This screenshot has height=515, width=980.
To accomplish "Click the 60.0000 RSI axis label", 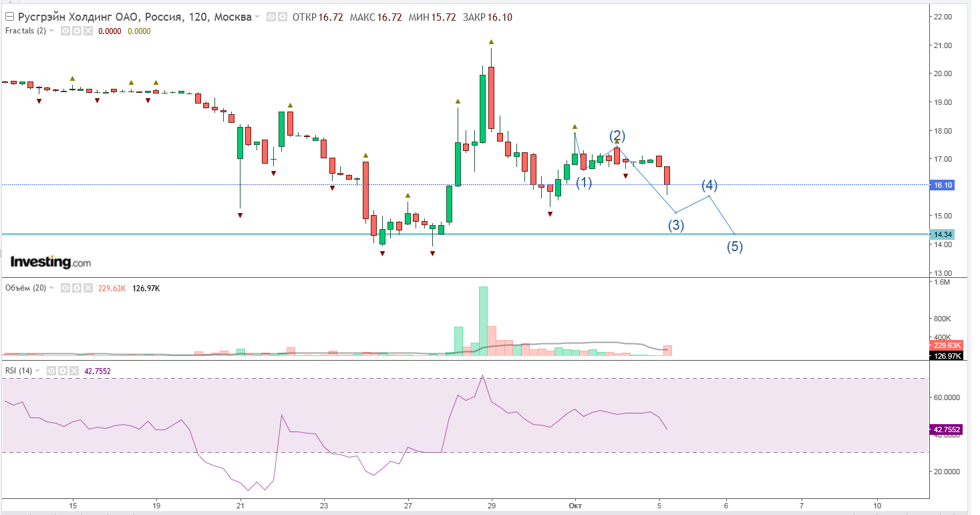I will [947, 397].
